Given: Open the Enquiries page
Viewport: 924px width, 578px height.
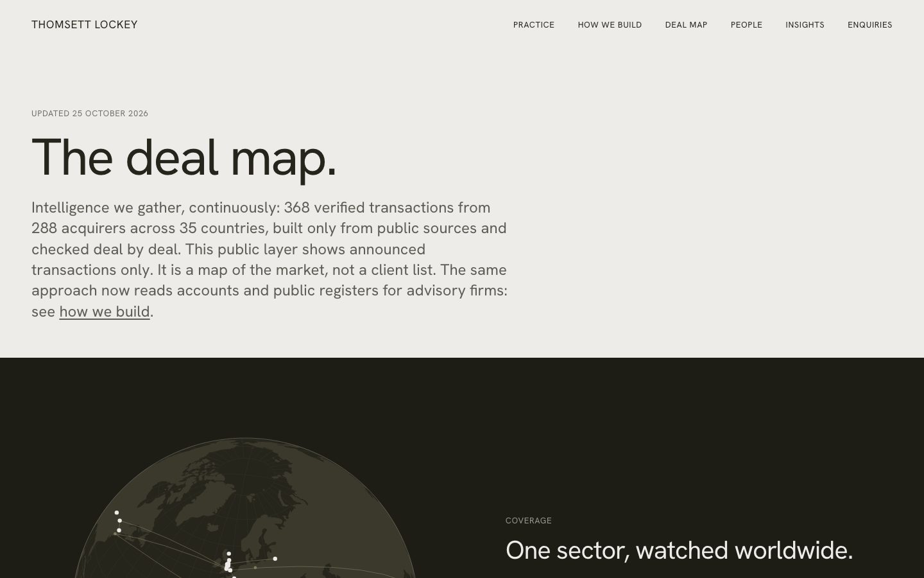Looking at the screenshot, I should click(870, 25).
